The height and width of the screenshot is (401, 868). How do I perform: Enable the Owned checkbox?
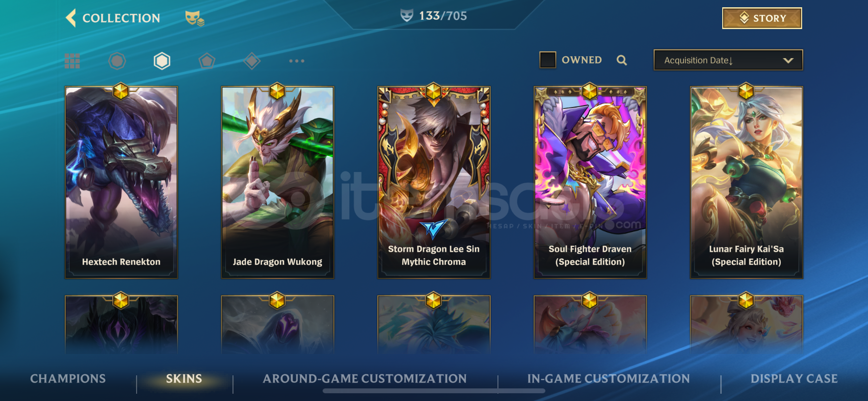pyautogui.click(x=547, y=60)
